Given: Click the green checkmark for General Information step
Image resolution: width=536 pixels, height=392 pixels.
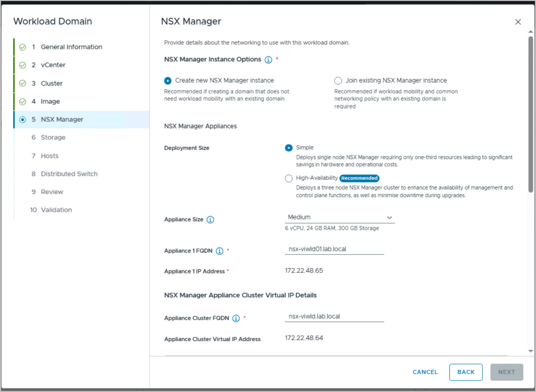Looking at the screenshot, I should pyautogui.click(x=23, y=47).
